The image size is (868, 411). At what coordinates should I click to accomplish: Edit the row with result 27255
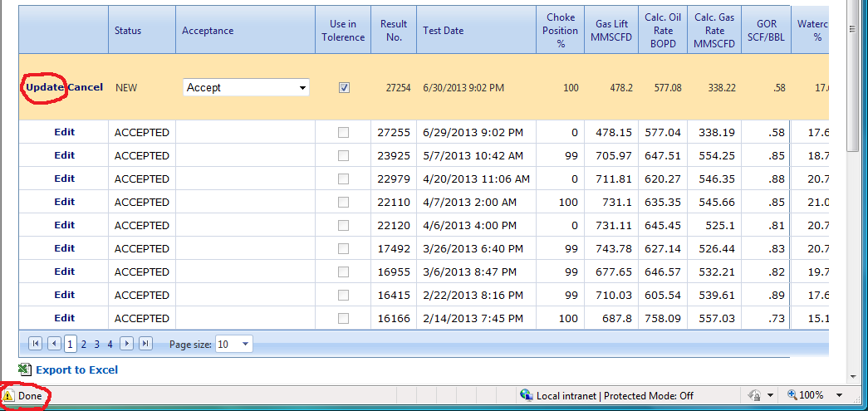click(64, 132)
